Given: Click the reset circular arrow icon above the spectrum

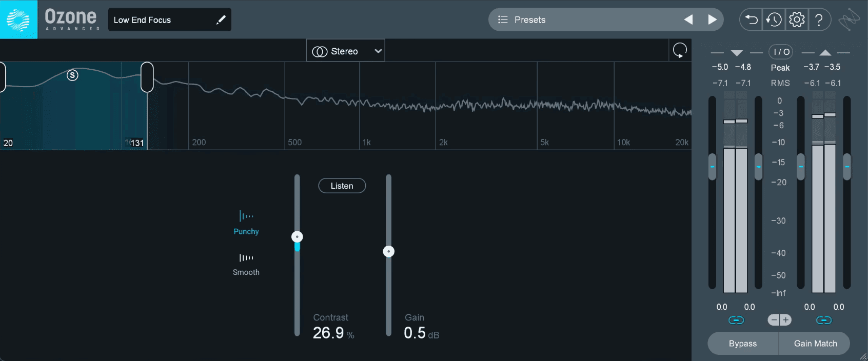Looking at the screenshot, I should [x=680, y=50].
